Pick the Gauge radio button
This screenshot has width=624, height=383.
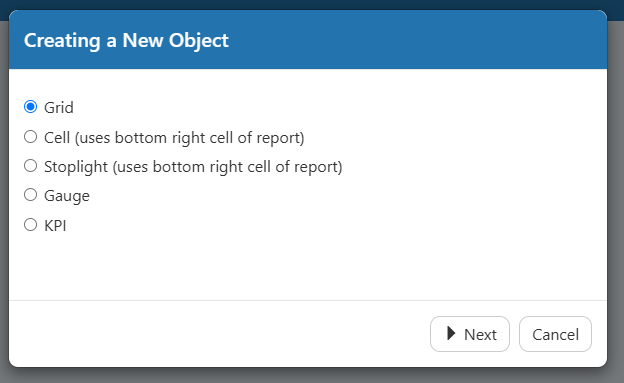(31, 195)
